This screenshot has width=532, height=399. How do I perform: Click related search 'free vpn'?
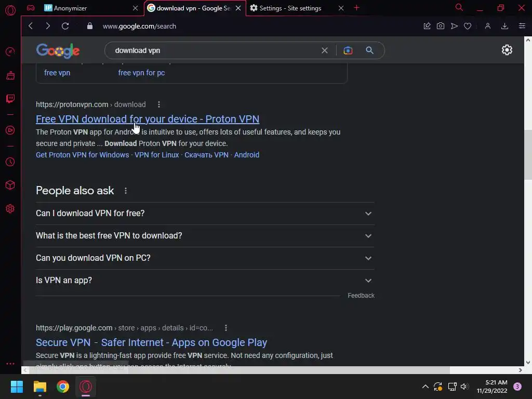tap(57, 73)
